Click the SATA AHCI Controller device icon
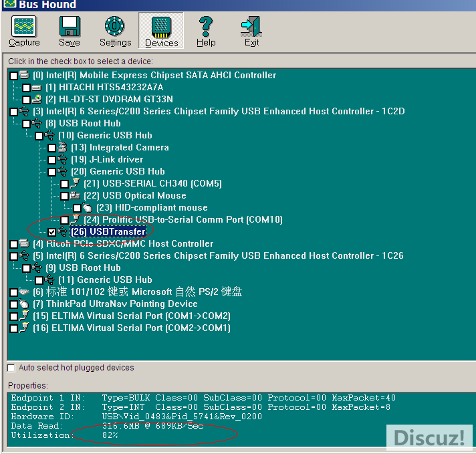 [x=24, y=74]
